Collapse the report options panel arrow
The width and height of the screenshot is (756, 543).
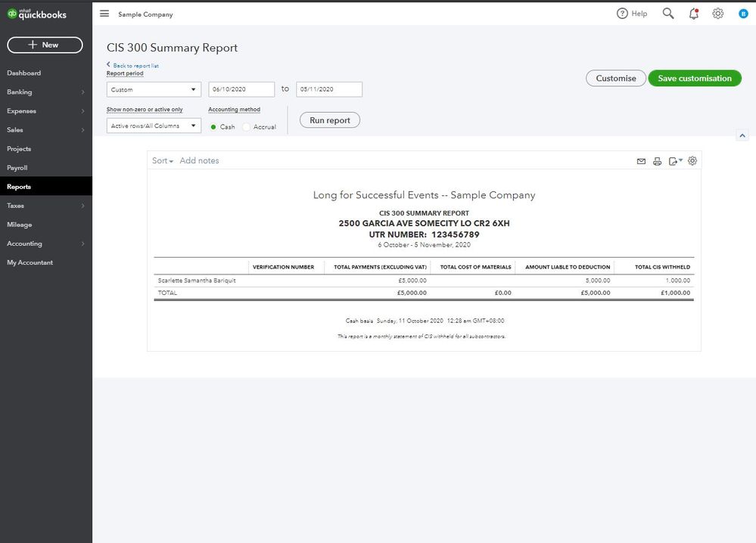click(742, 135)
